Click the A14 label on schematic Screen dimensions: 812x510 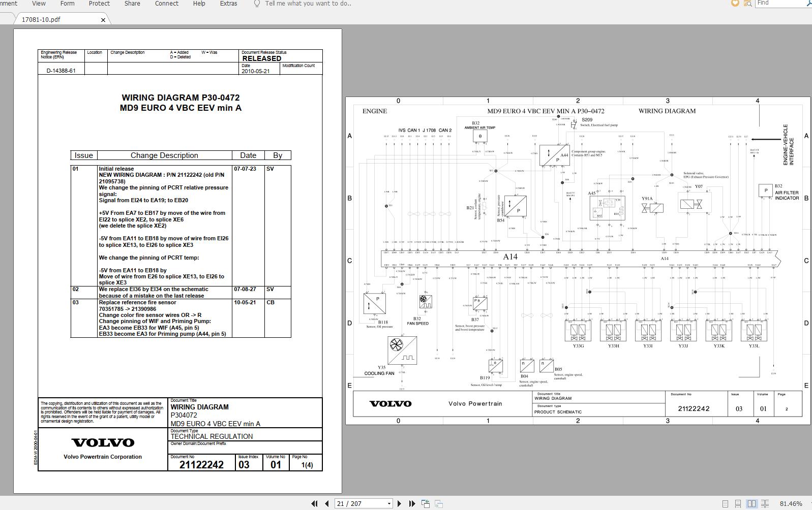(x=510, y=257)
